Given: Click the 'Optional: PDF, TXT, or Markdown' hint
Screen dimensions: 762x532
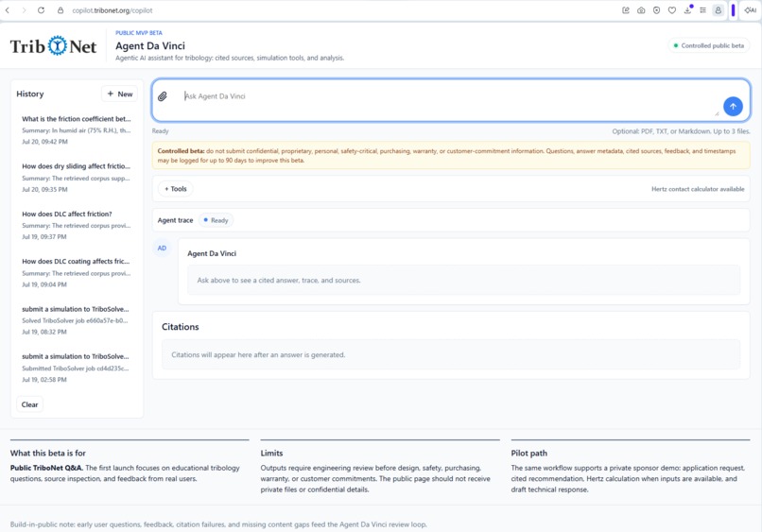Looking at the screenshot, I should click(x=681, y=131).
